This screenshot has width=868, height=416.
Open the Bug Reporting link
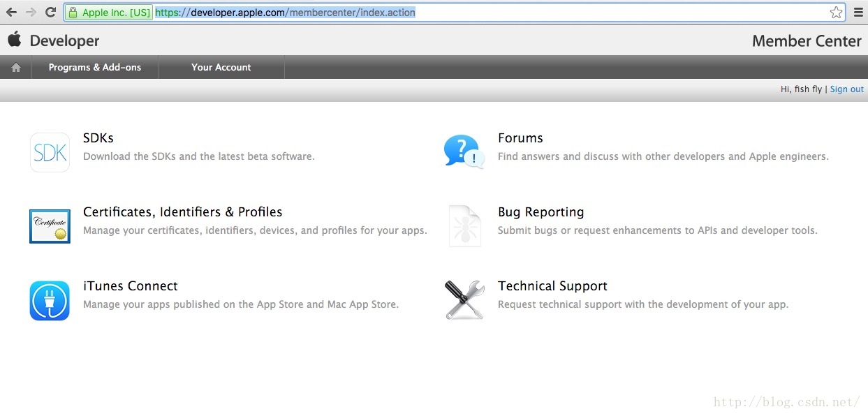click(541, 212)
